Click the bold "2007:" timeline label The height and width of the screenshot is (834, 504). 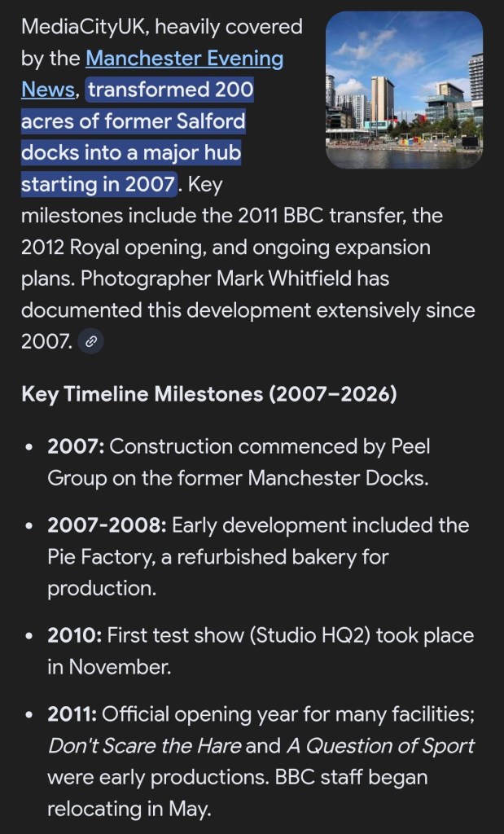[x=76, y=446]
